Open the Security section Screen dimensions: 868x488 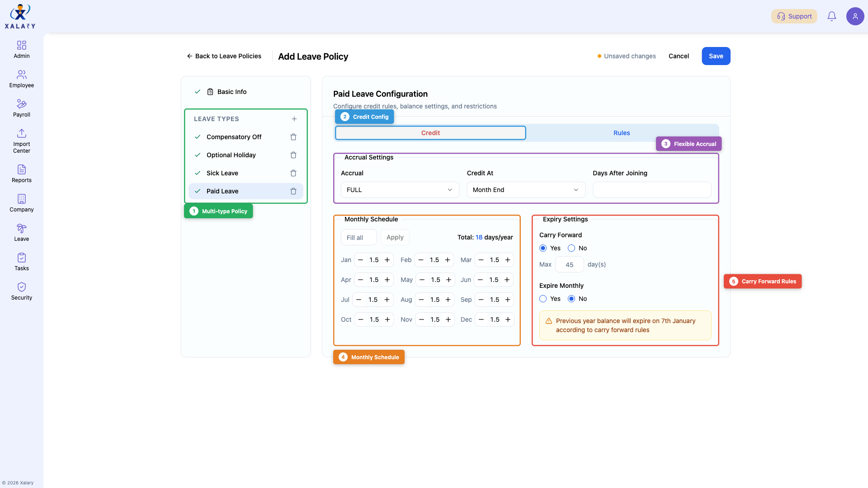point(21,291)
